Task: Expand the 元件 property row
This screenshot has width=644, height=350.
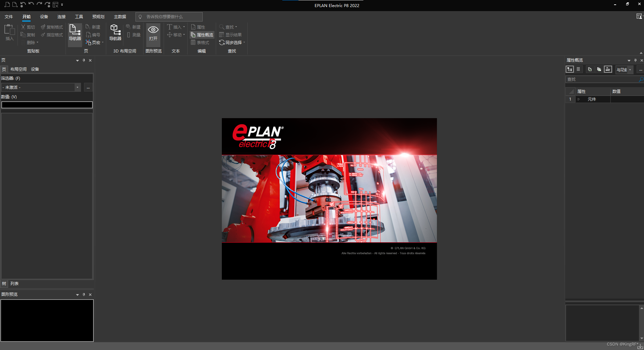Action: point(579,99)
